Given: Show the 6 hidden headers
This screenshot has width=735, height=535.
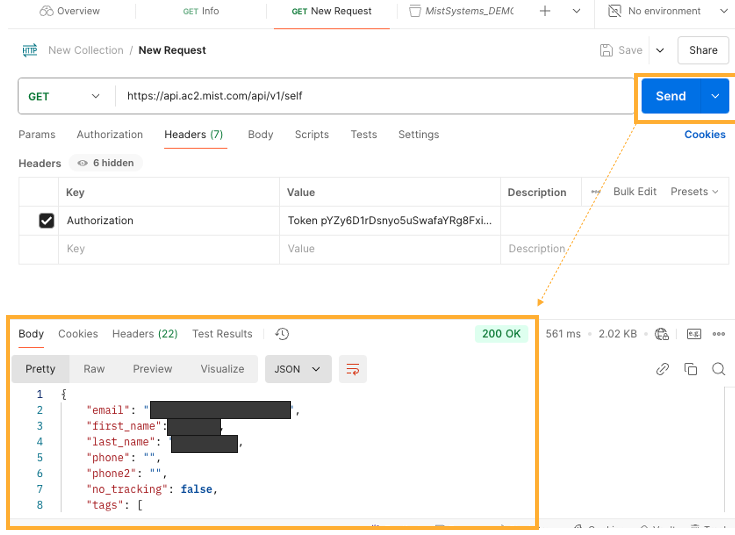Looking at the screenshot, I should [x=109, y=163].
